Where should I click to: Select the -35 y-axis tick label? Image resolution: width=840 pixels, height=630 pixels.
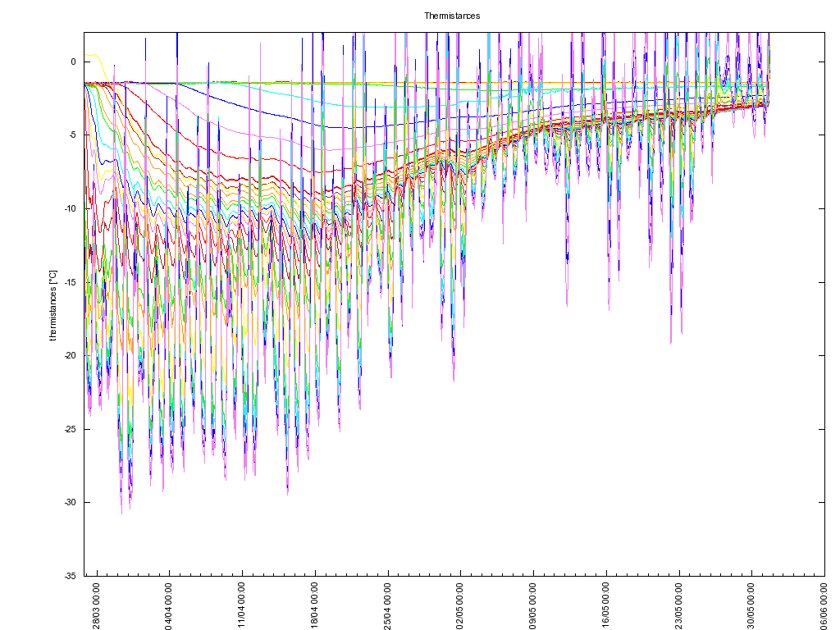(70, 576)
